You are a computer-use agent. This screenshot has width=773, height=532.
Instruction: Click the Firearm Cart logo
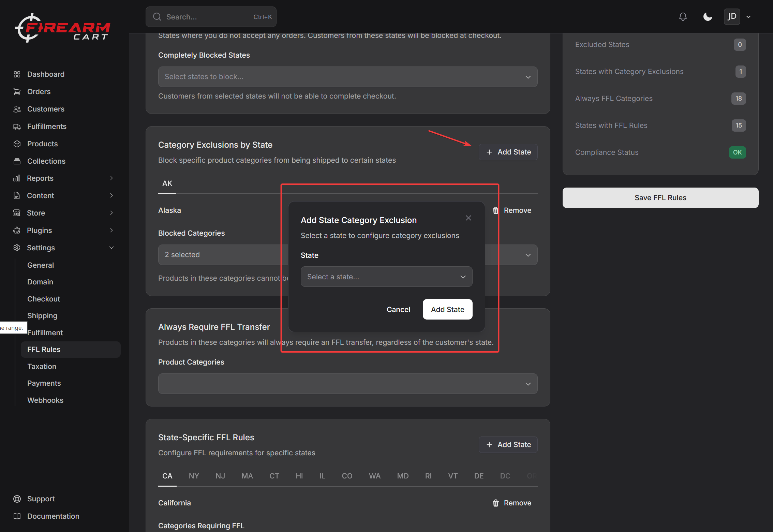click(x=63, y=28)
